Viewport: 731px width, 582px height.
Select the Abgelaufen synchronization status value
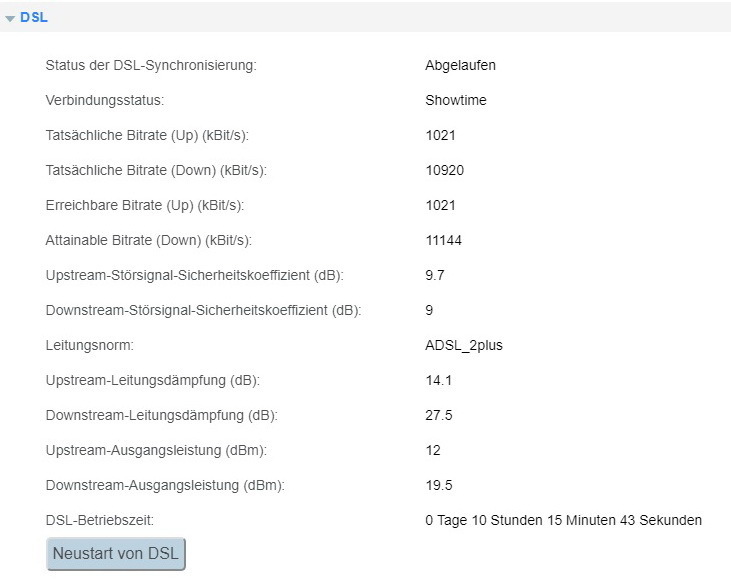pyautogui.click(x=460, y=65)
